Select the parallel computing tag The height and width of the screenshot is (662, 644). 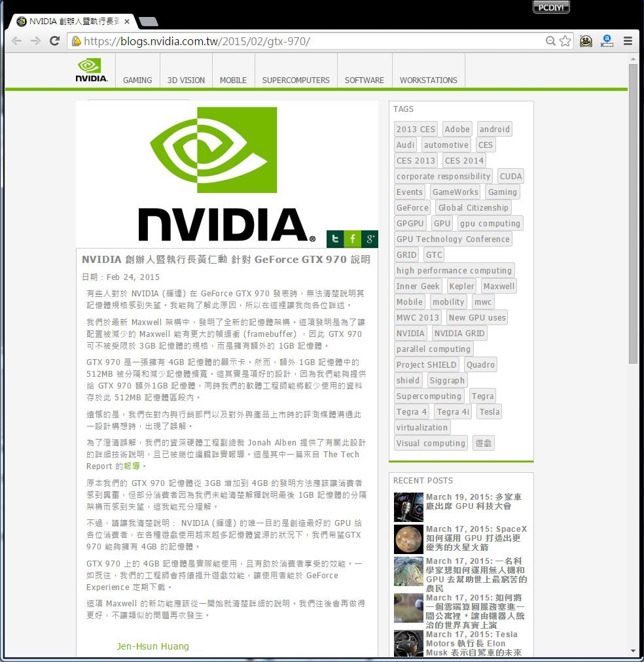(x=433, y=349)
